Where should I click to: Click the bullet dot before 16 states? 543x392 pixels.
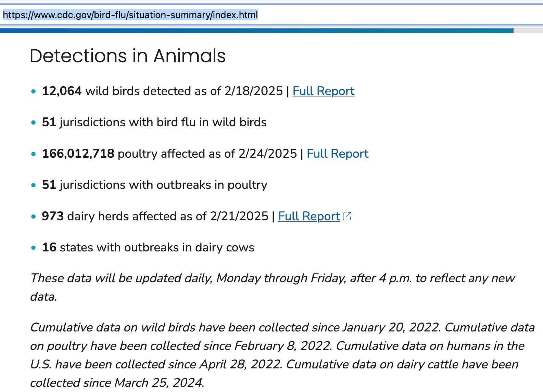pyautogui.click(x=33, y=248)
